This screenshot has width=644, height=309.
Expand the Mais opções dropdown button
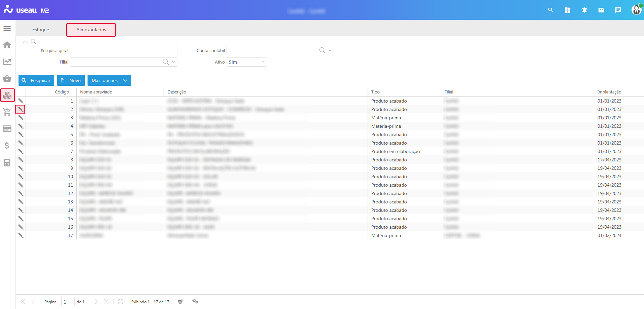point(125,80)
